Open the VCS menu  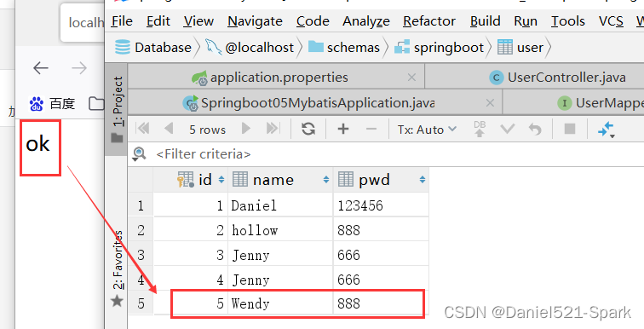(611, 21)
